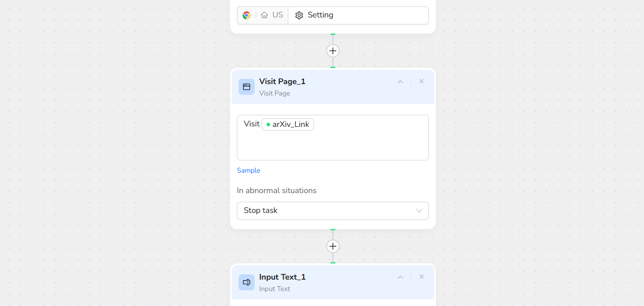Click the Setting gear icon

click(x=299, y=15)
